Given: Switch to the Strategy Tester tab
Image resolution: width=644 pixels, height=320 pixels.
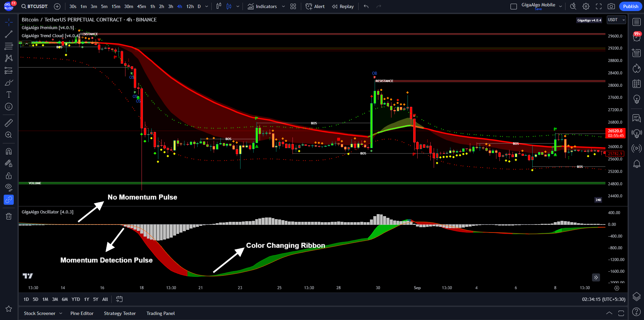Looking at the screenshot, I should (120, 313).
